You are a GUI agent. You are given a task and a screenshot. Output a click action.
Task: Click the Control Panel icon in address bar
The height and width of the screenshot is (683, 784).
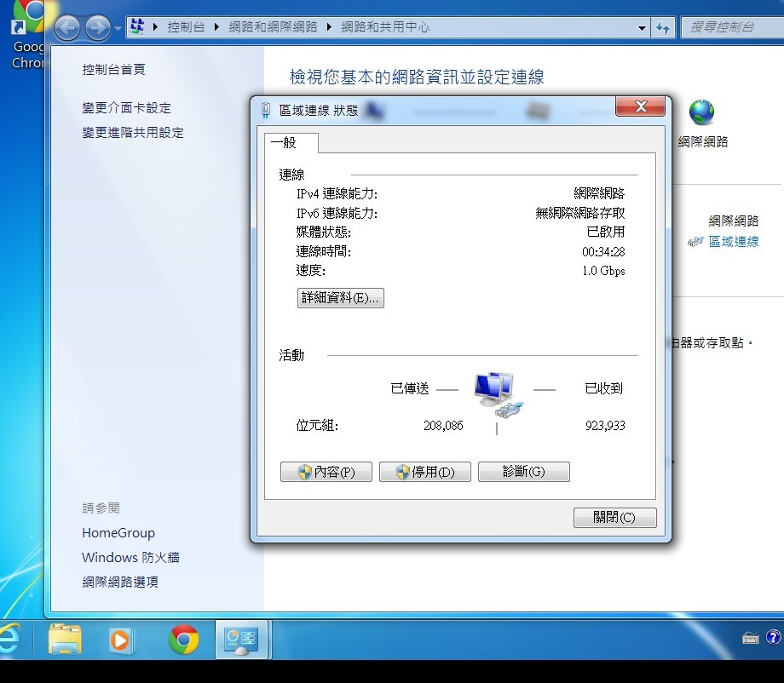pyautogui.click(x=136, y=26)
